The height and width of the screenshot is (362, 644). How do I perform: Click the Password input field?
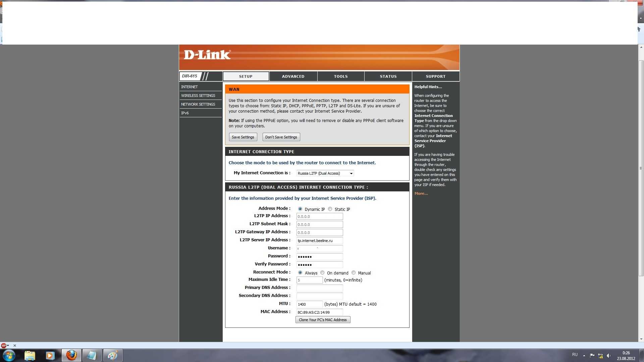pyautogui.click(x=320, y=257)
